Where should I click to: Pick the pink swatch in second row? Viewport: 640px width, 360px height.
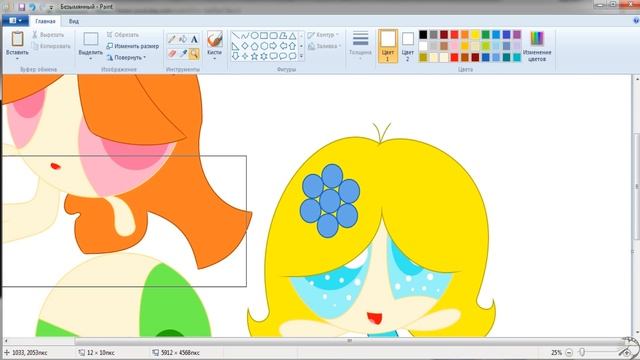pos(454,46)
